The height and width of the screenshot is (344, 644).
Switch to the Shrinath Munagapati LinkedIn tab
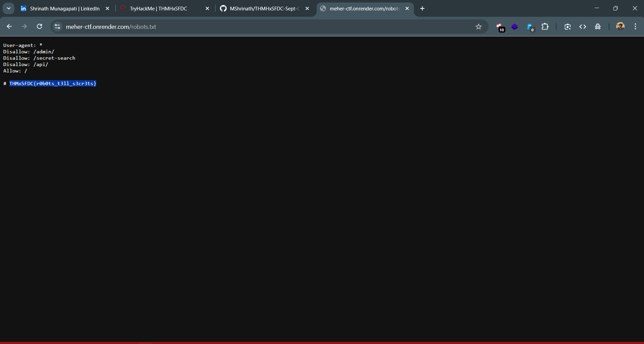click(x=64, y=9)
